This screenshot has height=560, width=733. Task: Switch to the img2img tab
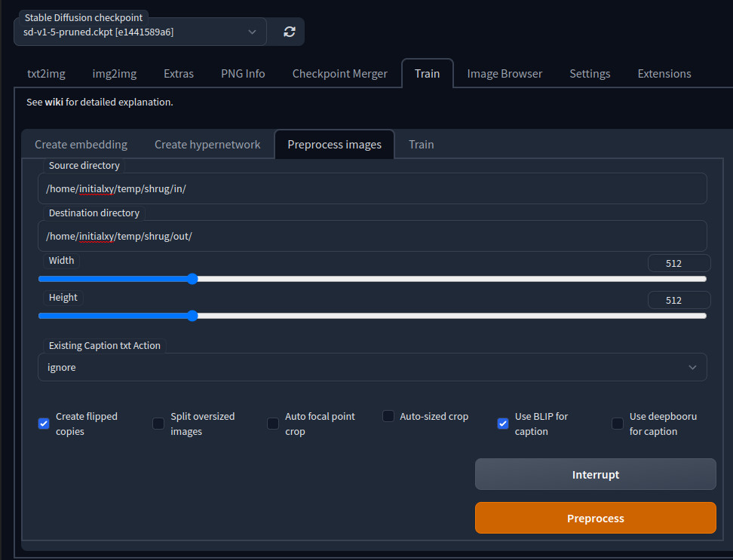pyautogui.click(x=115, y=74)
